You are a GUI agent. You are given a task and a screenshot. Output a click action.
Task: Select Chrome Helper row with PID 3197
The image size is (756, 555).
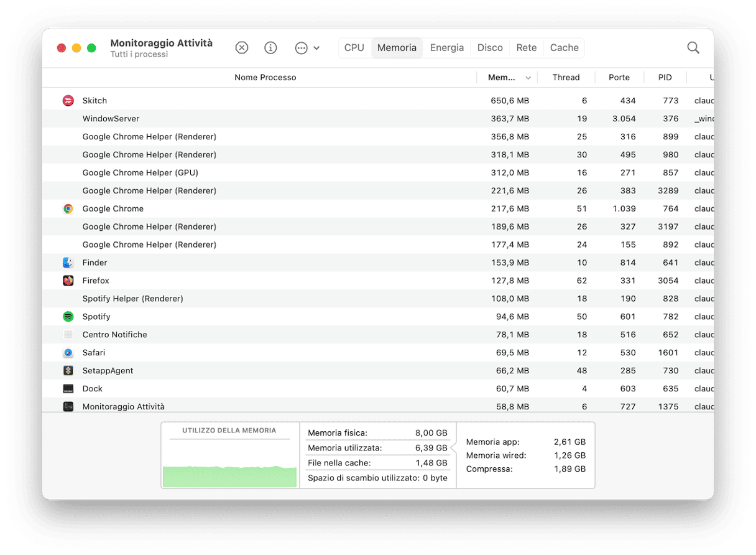coord(378,227)
